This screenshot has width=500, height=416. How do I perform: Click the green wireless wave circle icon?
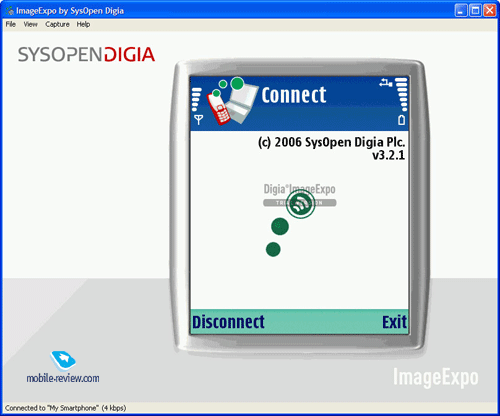301,204
